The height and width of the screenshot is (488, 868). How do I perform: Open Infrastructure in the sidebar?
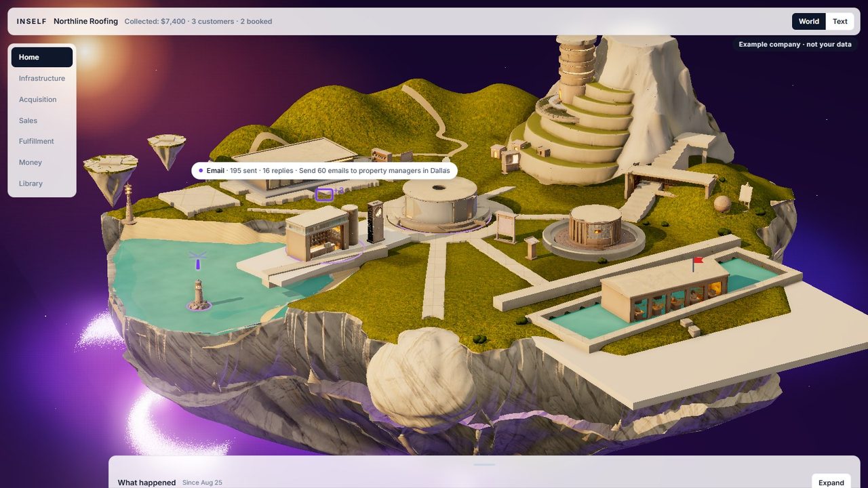42,78
